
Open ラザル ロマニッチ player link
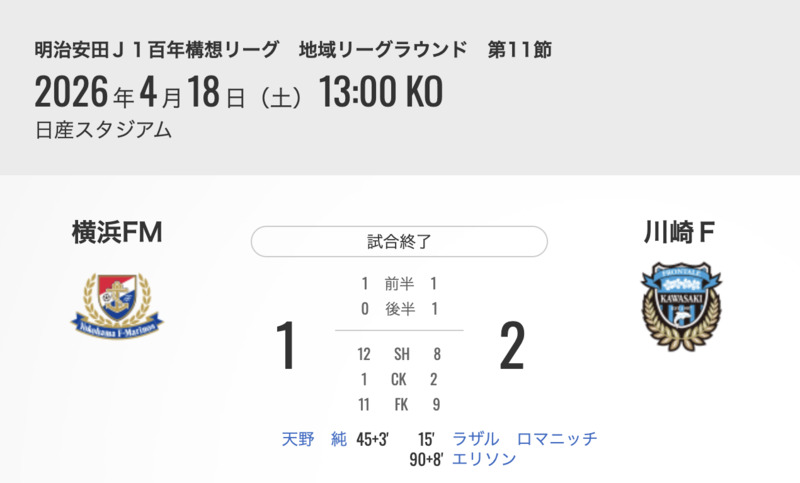tap(524, 439)
